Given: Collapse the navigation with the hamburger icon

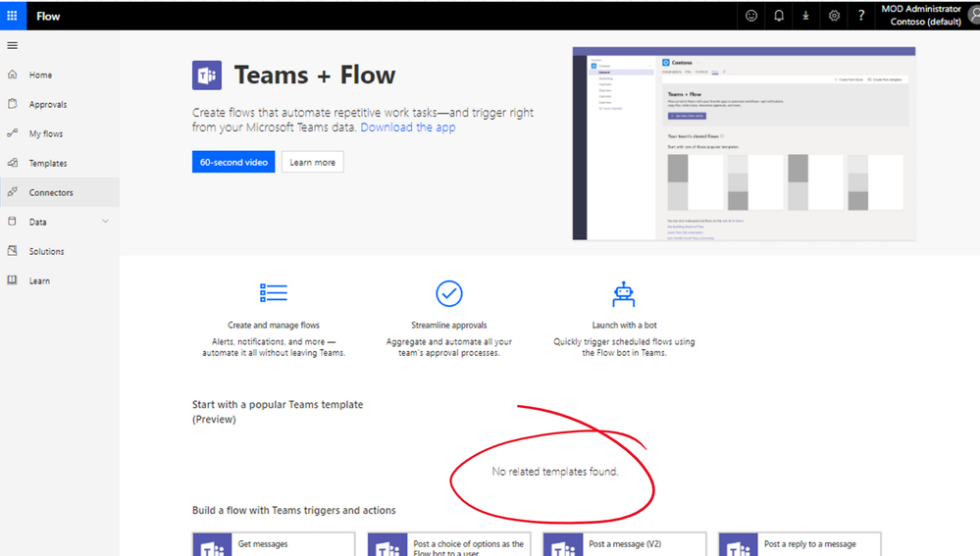Looking at the screenshot, I should click(x=12, y=46).
